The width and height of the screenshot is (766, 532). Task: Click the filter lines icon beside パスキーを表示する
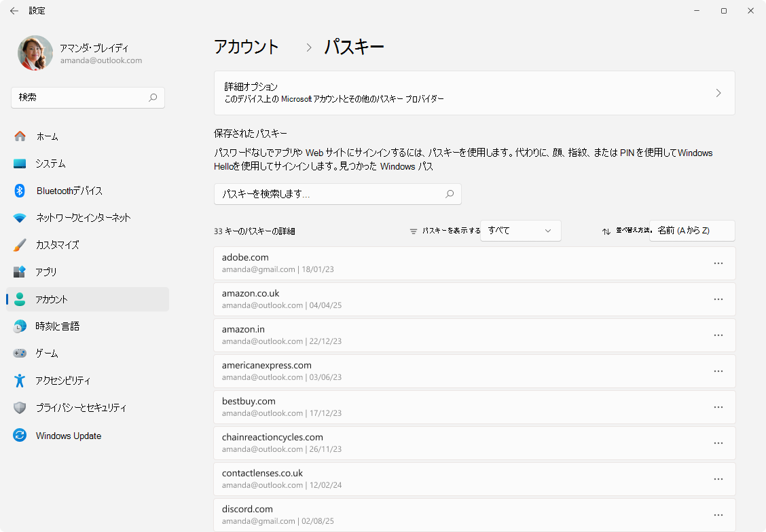(414, 231)
